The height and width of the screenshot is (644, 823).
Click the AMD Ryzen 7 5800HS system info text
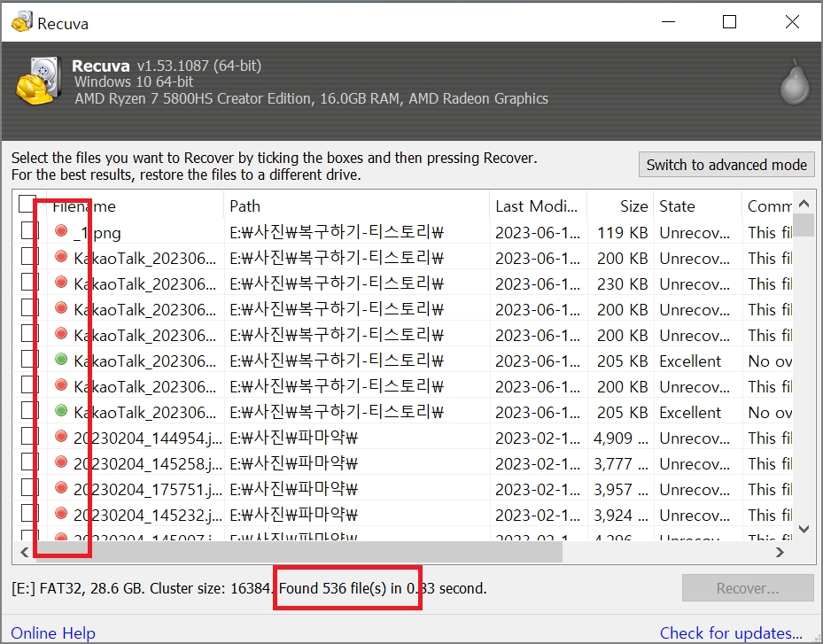[x=311, y=98]
